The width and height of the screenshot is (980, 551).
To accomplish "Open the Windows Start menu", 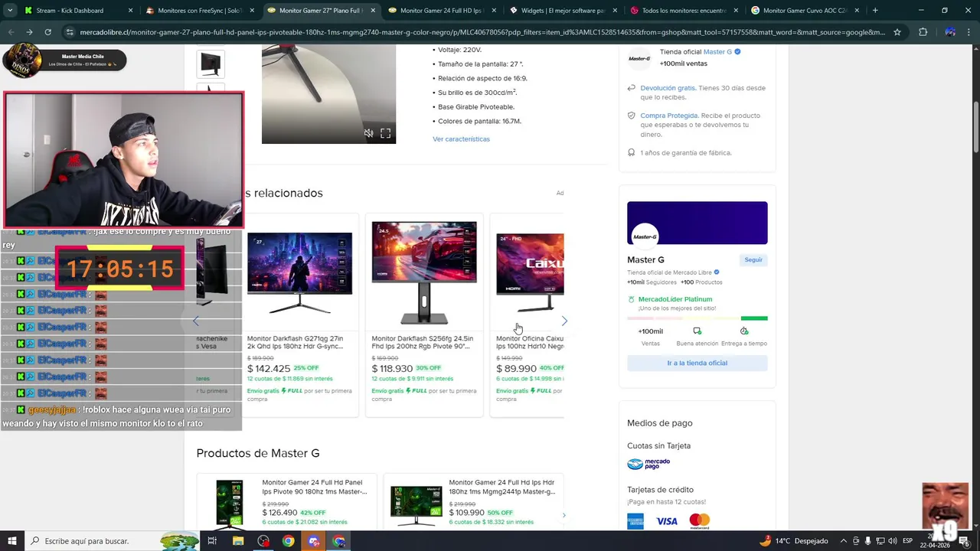I will click(x=11, y=541).
